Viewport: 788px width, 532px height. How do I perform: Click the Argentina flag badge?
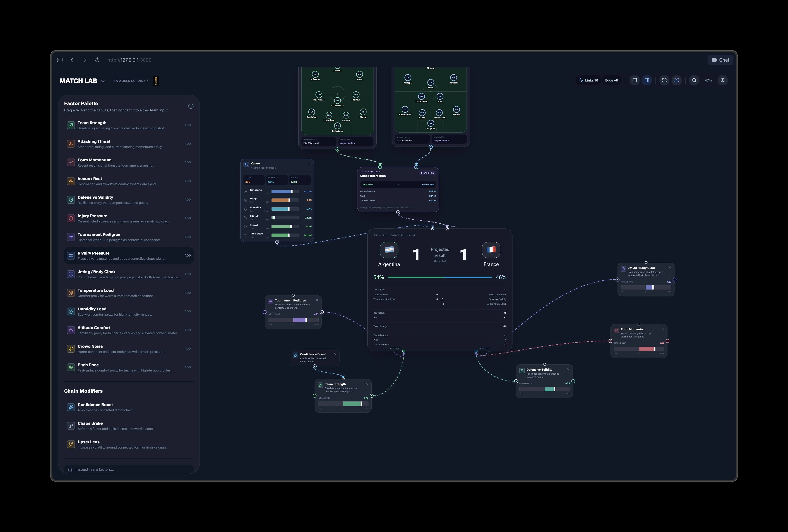pos(389,250)
